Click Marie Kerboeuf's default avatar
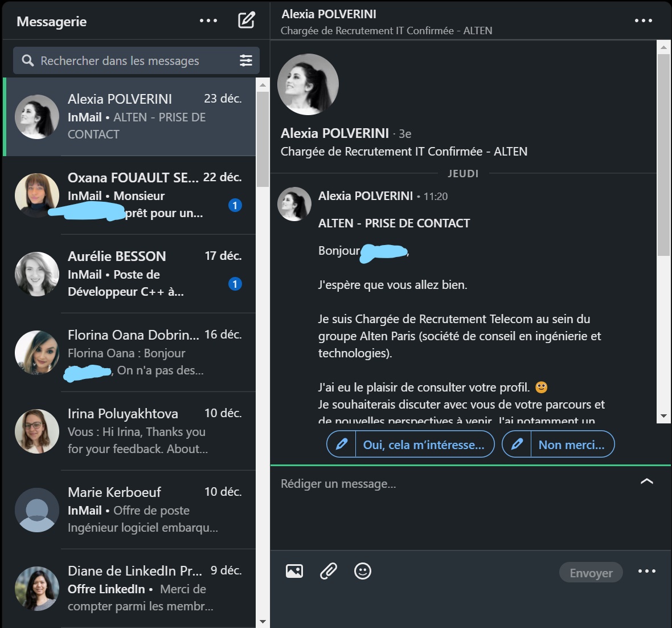This screenshot has width=672, height=628. (x=37, y=510)
